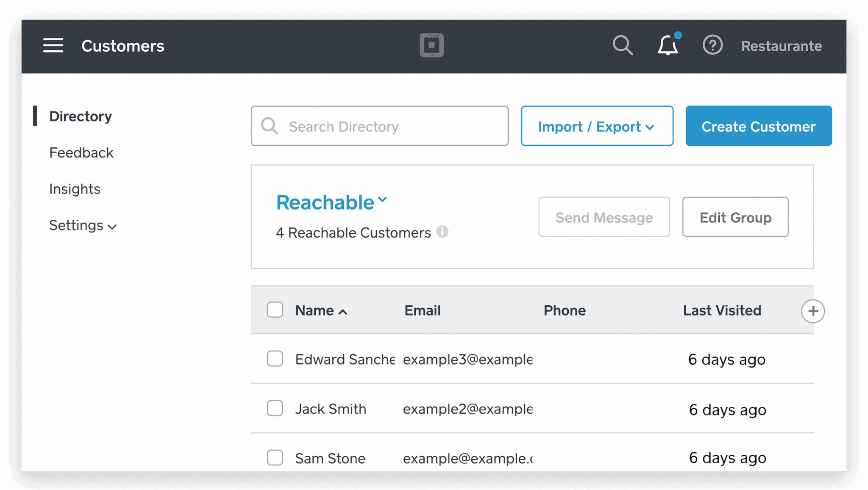Click 6 days ago in Sam Stone row

(727, 458)
